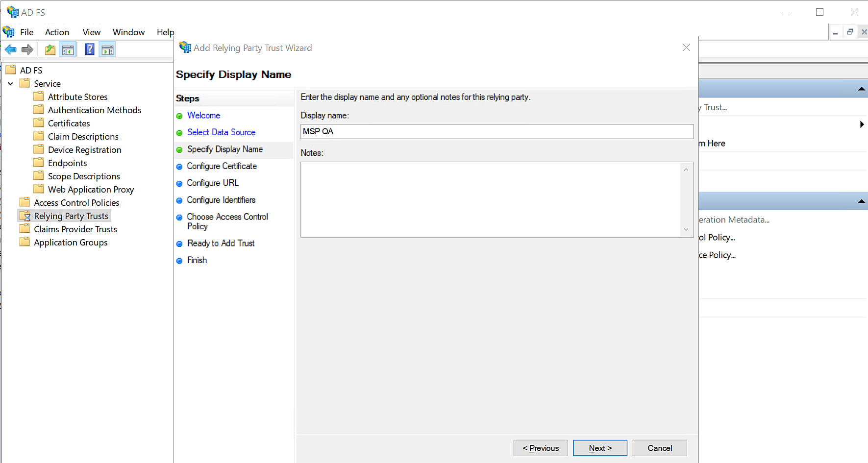Open Help via the question mark icon
868x463 pixels.
coord(89,49)
